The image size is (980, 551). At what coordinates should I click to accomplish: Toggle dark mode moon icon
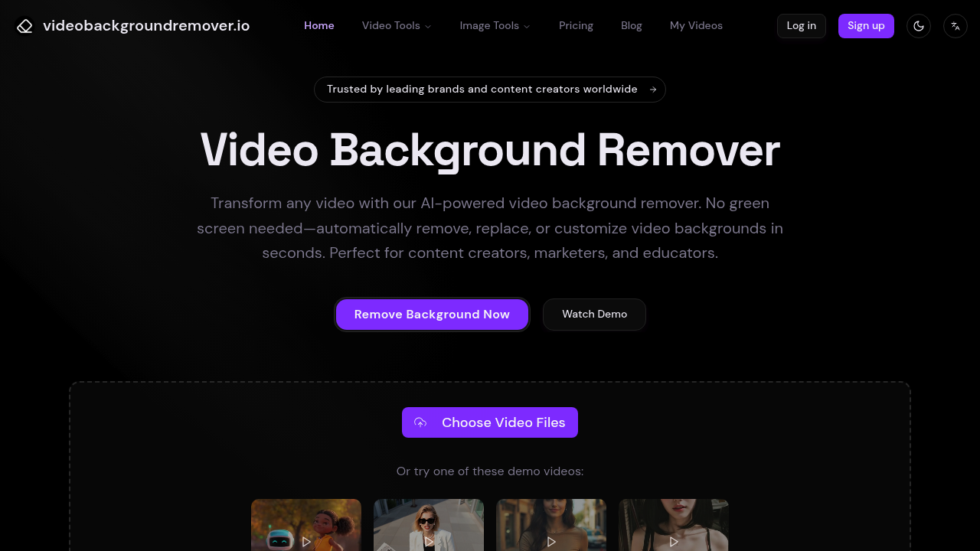point(919,26)
